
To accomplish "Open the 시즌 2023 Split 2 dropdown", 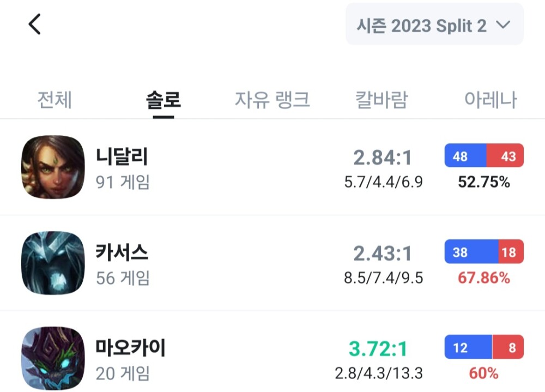I will 434,25.
